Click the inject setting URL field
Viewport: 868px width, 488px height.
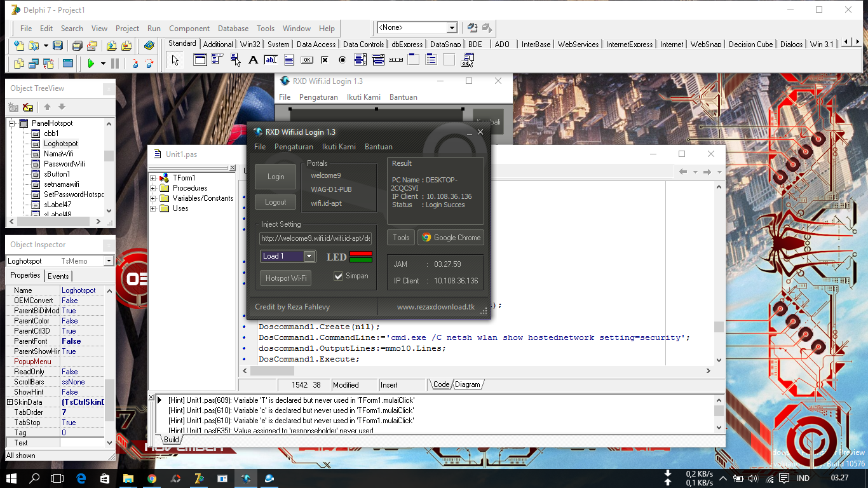315,238
